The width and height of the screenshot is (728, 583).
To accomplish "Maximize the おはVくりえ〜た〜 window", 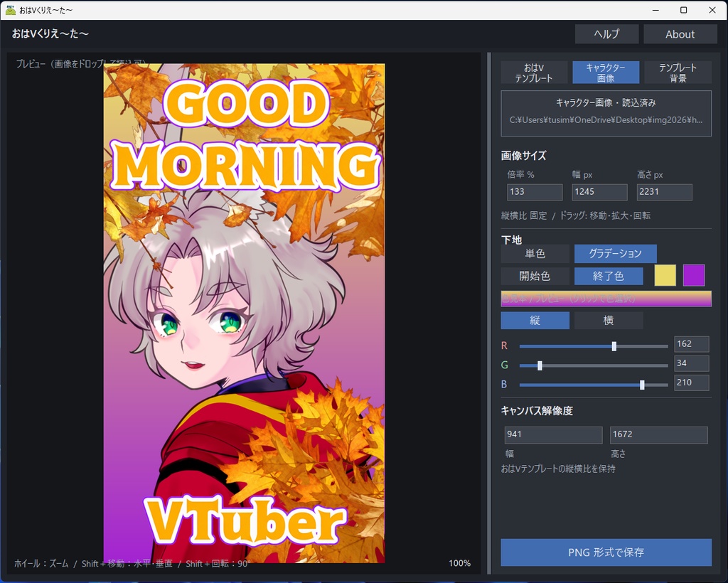I will pyautogui.click(x=683, y=10).
